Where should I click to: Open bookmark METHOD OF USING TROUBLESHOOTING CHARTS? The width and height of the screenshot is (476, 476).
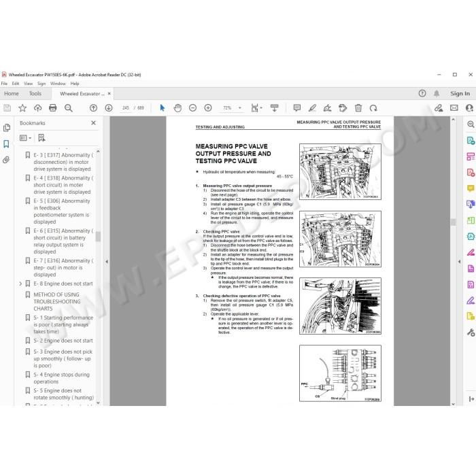57,301
